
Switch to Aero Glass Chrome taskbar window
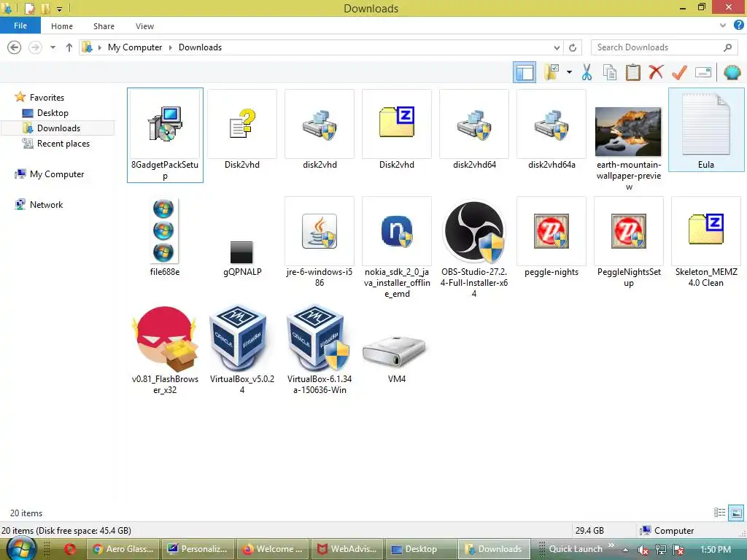click(x=123, y=549)
